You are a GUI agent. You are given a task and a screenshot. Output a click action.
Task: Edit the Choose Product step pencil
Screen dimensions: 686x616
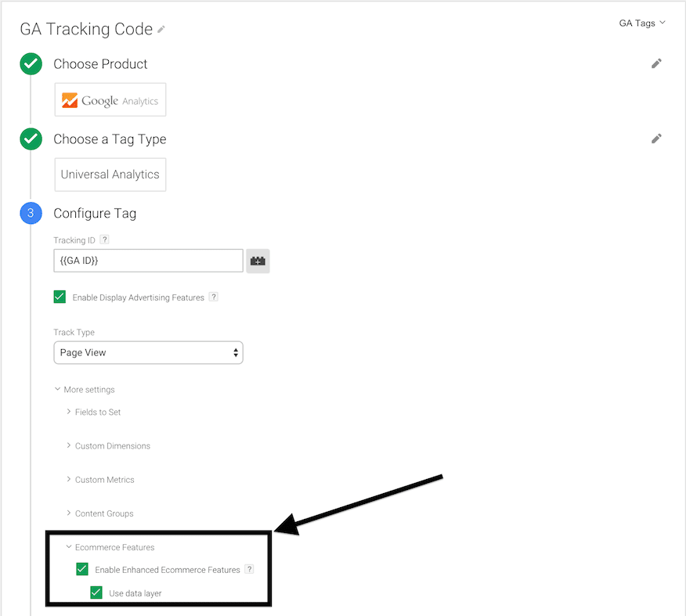(x=656, y=64)
